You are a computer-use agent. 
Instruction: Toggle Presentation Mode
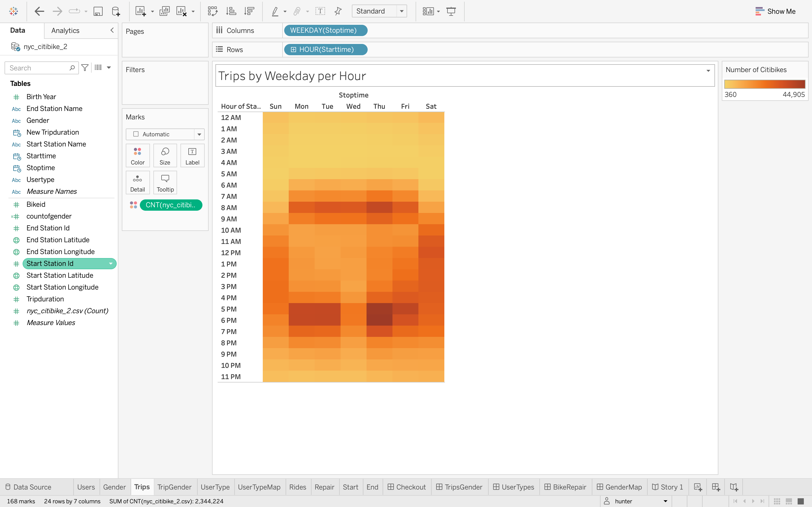point(451,11)
